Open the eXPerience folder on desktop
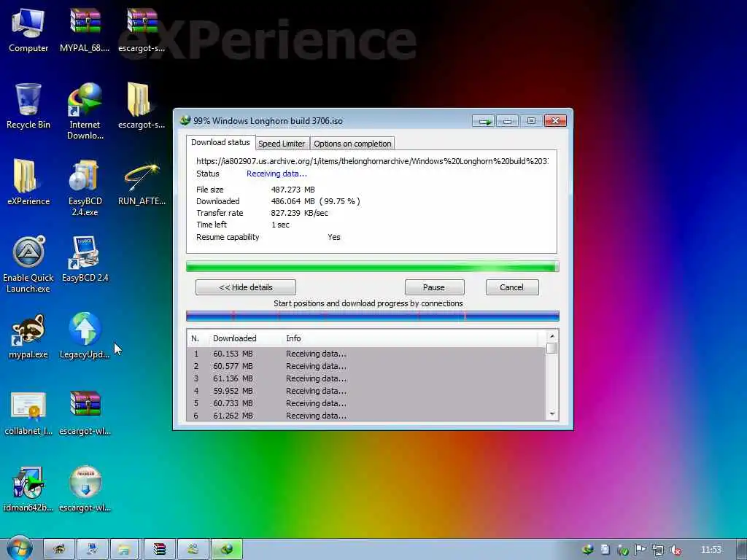The width and height of the screenshot is (747, 560). tap(28, 182)
